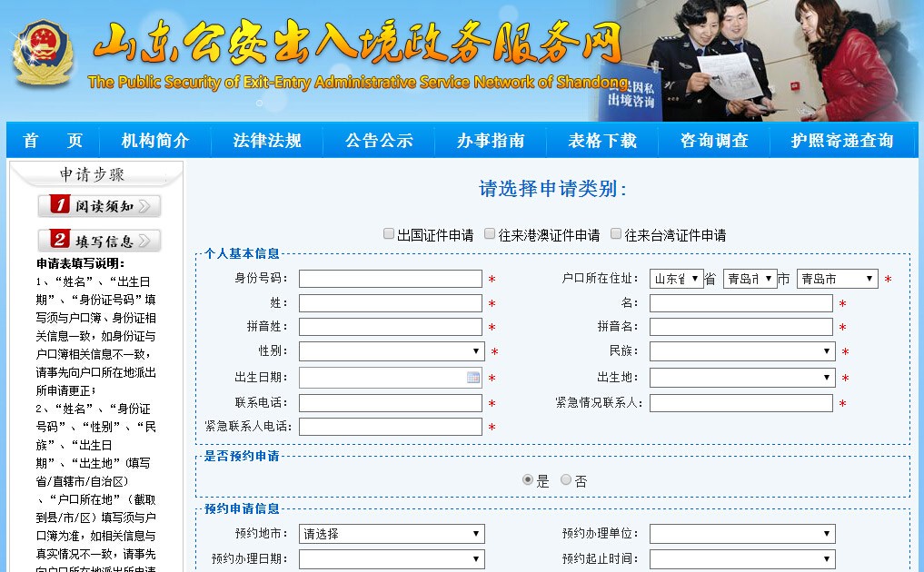Open the 办事指南 menu item

[x=491, y=141]
